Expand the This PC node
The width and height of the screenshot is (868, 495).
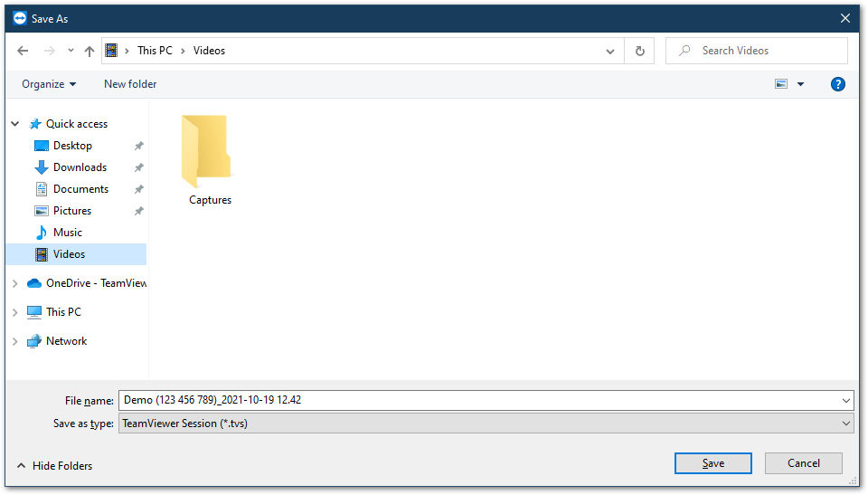click(15, 312)
